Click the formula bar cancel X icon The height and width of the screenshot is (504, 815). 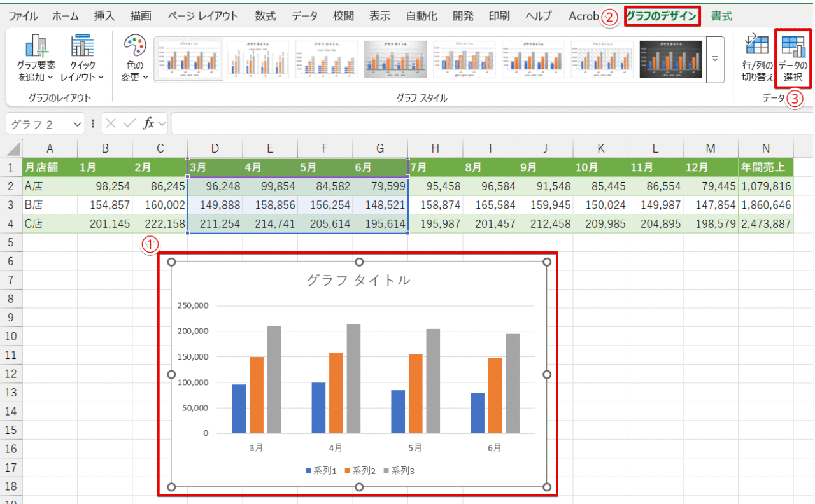click(x=111, y=123)
